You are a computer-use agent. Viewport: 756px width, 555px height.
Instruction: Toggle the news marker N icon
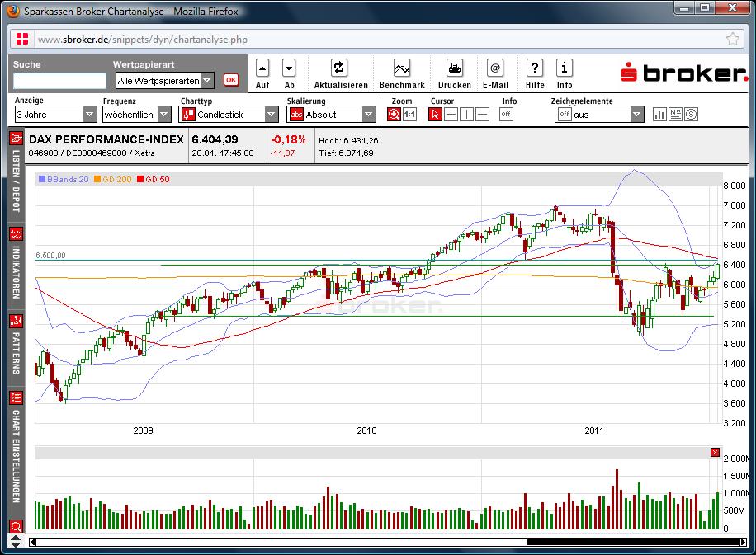675,114
